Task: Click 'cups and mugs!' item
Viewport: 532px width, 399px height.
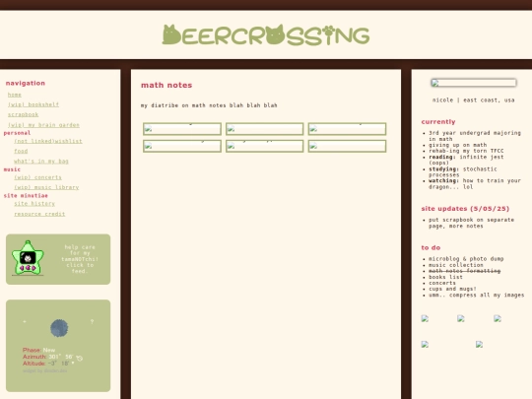Action: click(452, 289)
